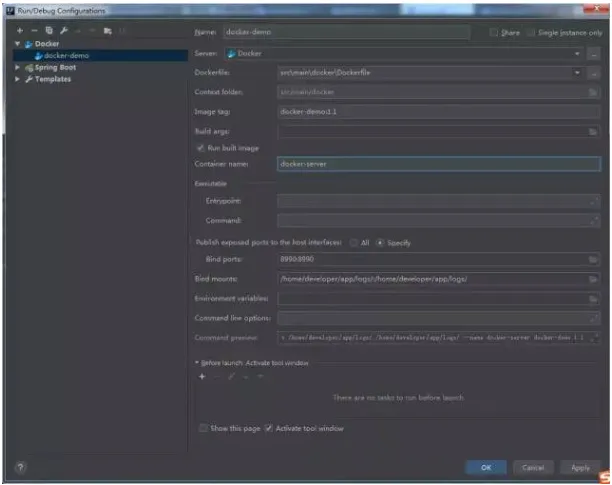Click the Container name input field
The image size is (612, 485).
pyautogui.click(x=439, y=164)
